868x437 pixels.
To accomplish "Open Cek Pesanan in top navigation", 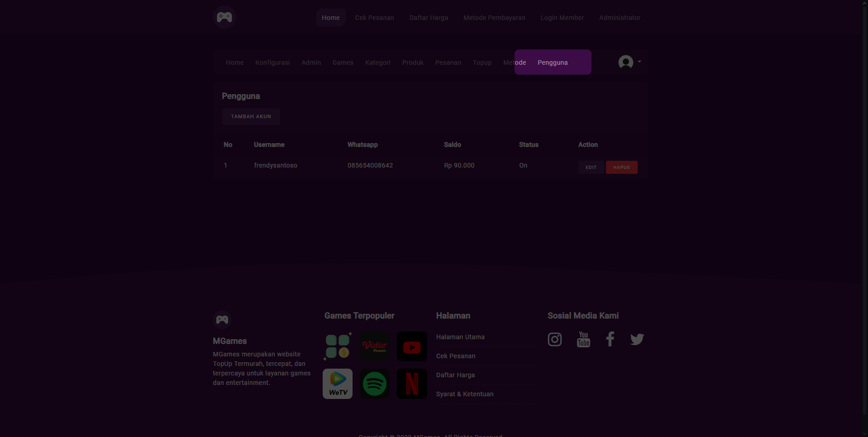I will 374,18.
